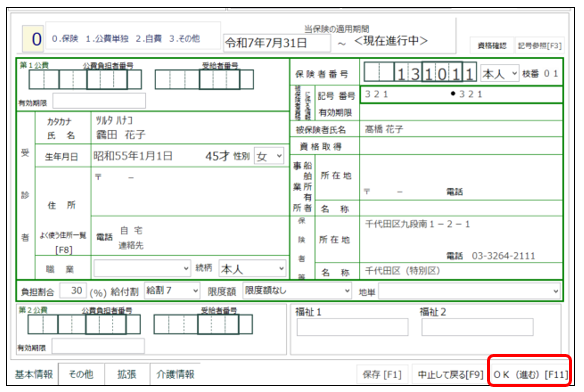Open 給付割 dropdown showing 給割７
Screen dimensions: 584x392
click(x=172, y=291)
